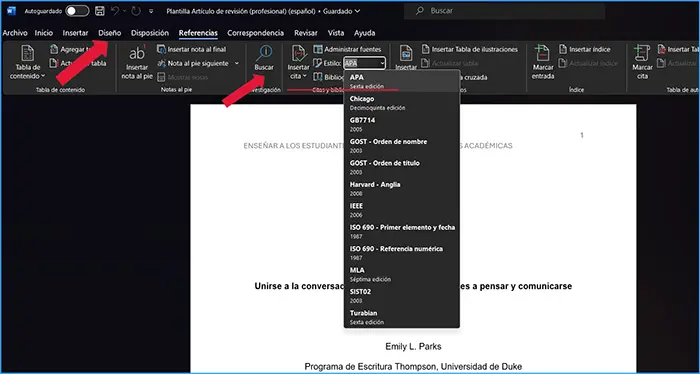
Task: Click the Tabla de contenido icon
Action: [28, 54]
